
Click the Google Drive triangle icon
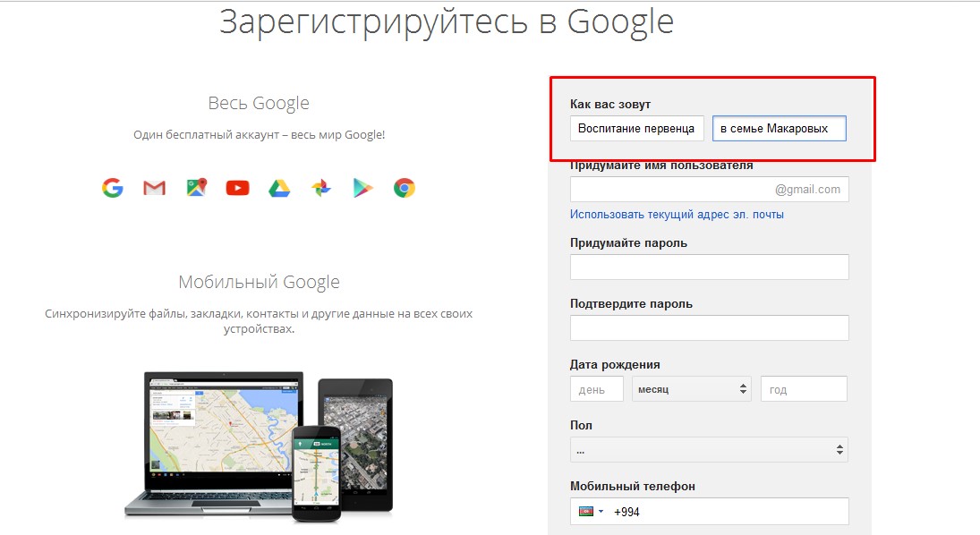click(x=279, y=188)
